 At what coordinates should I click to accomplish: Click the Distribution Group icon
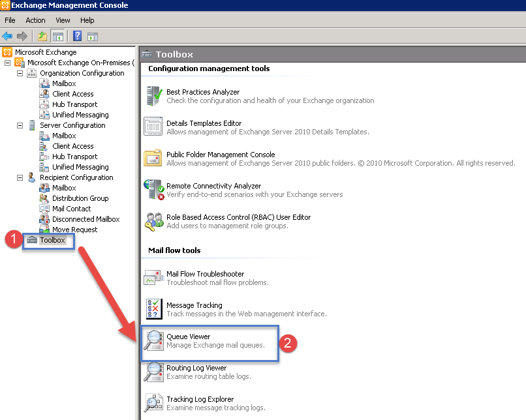pos(44,198)
